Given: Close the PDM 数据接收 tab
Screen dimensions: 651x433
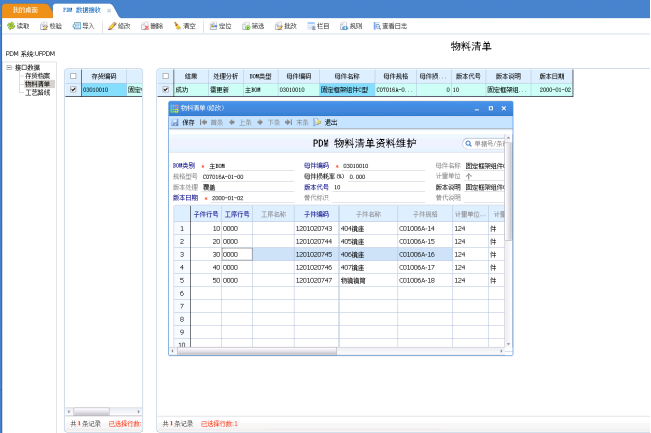Looking at the screenshot, I should click(109, 10).
